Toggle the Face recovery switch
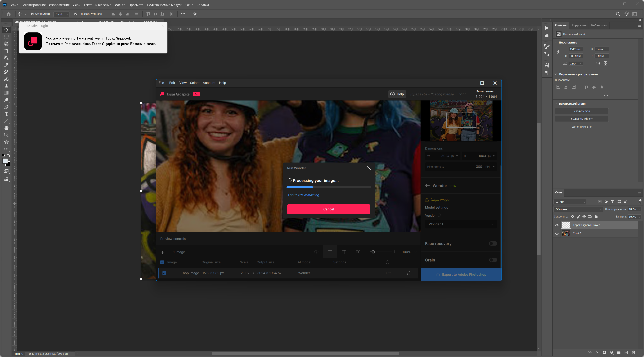The image size is (644, 357). 493,244
